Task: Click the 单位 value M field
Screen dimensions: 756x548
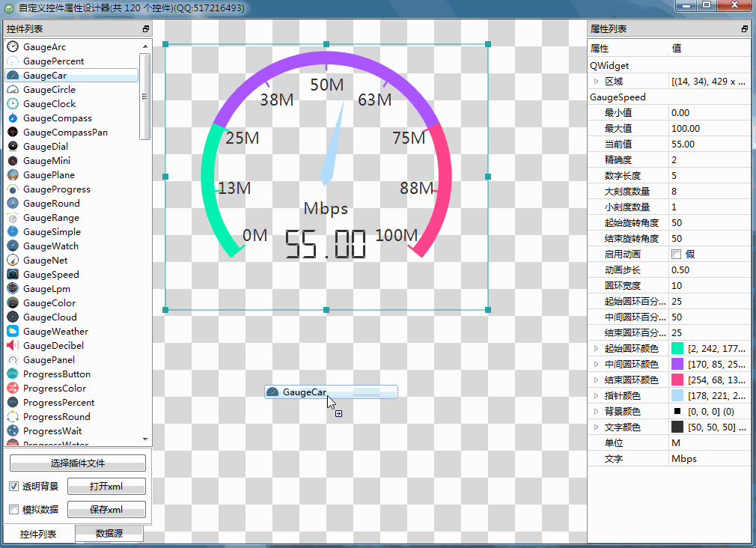Action: tap(710, 443)
